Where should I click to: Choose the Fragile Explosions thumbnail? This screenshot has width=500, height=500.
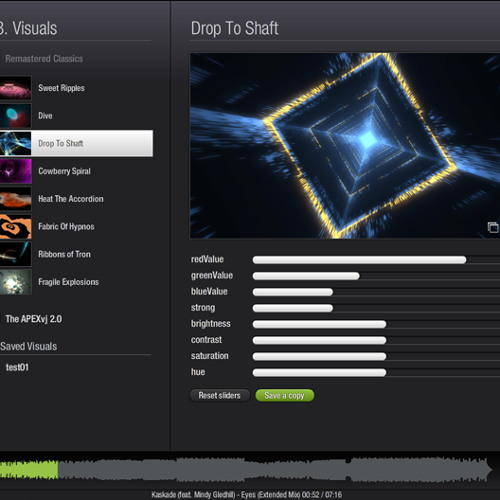coord(15,282)
